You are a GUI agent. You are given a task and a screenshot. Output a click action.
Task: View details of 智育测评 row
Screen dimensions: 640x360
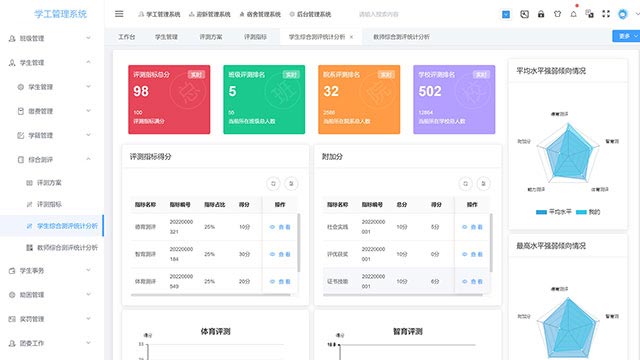pyautogui.click(x=280, y=254)
